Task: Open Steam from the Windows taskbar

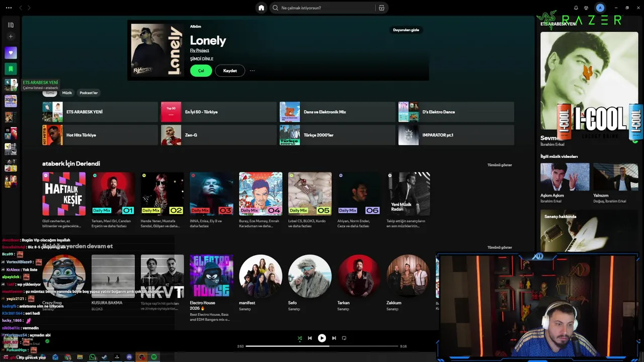Action: click(105, 357)
